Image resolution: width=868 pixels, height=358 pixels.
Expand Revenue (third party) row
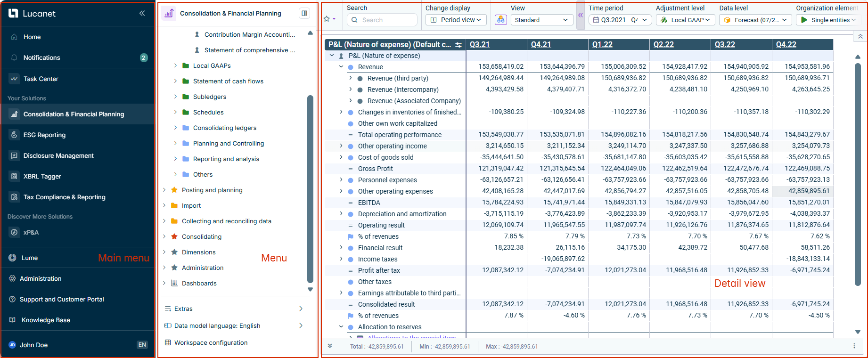pyautogui.click(x=351, y=78)
